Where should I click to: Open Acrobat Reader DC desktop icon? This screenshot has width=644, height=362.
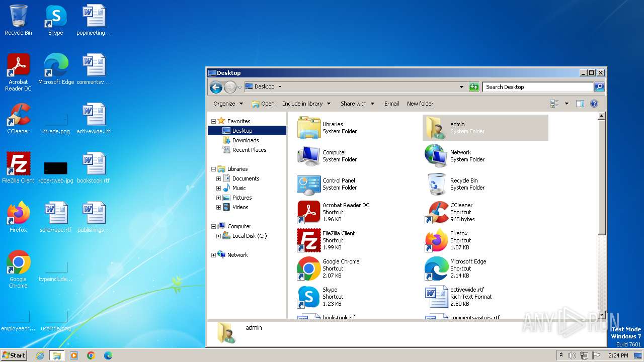18,72
